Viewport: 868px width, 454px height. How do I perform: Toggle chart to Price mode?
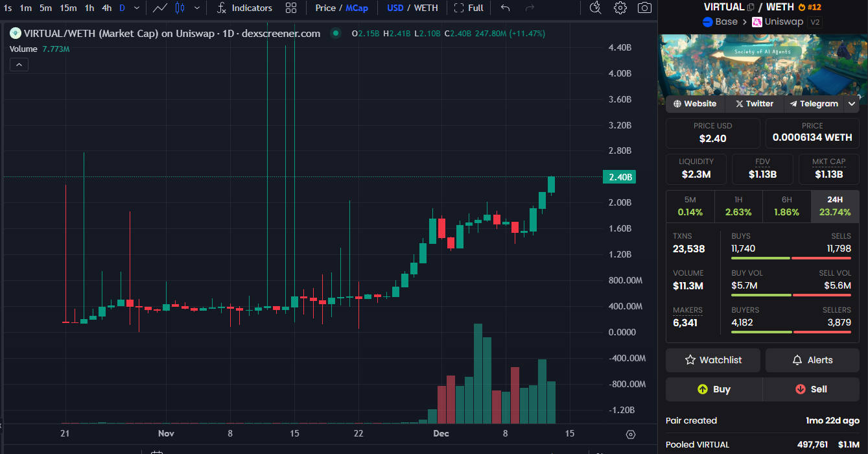(325, 8)
